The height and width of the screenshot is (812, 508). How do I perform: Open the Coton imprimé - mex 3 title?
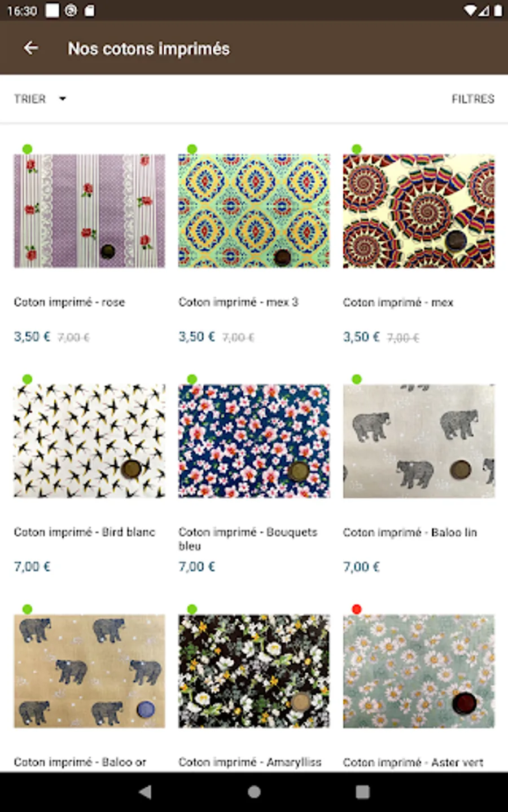(x=238, y=302)
